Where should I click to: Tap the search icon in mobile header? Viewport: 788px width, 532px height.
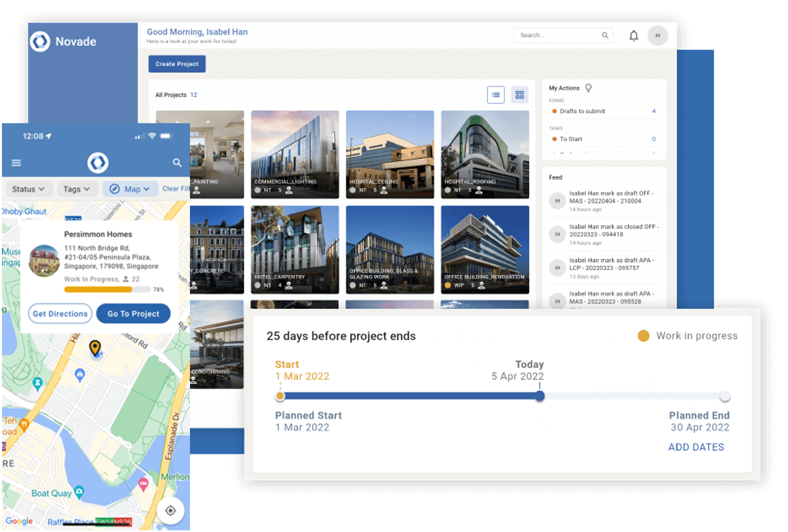click(x=177, y=163)
